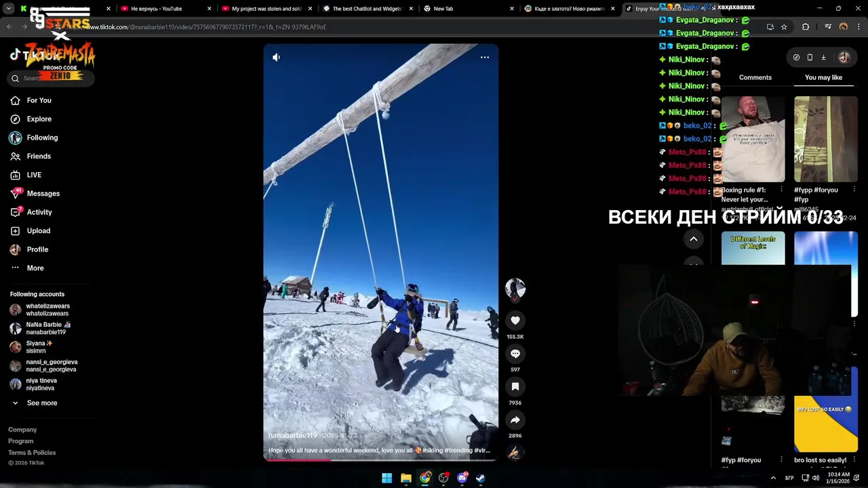Open Steam from the taskbar
868x488 pixels.
tap(481, 478)
